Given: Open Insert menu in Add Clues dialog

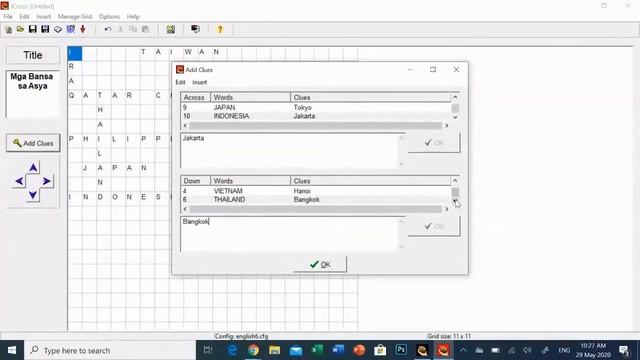Looking at the screenshot, I should (x=200, y=82).
